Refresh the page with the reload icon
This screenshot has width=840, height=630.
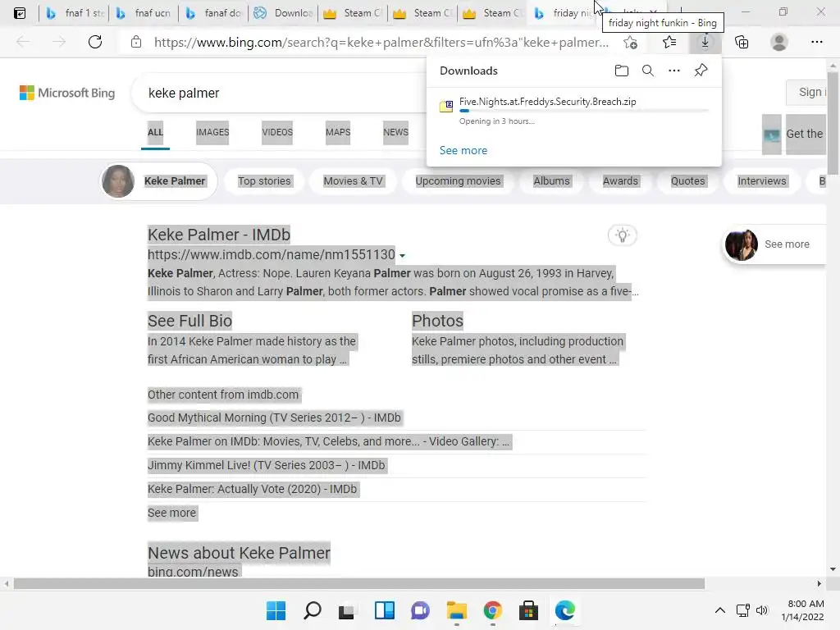[95, 42]
